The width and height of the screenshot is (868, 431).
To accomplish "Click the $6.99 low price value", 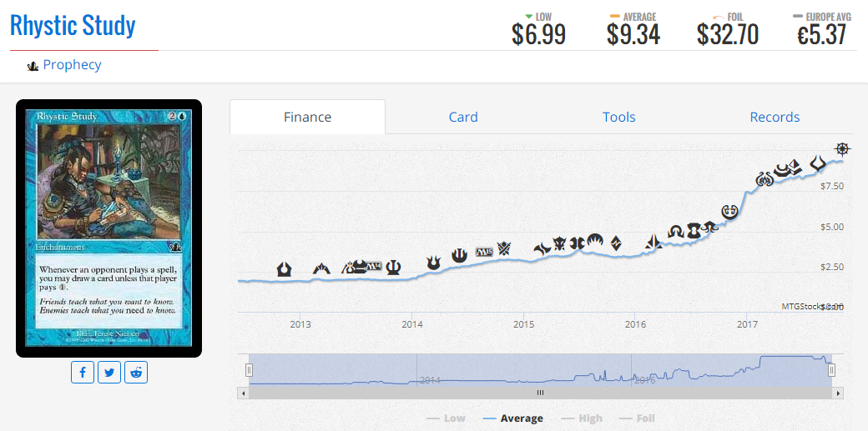I will pyautogui.click(x=538, y=34).
